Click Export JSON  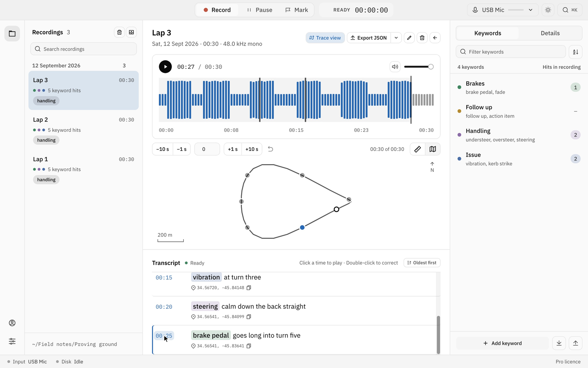tap(369, 38)
